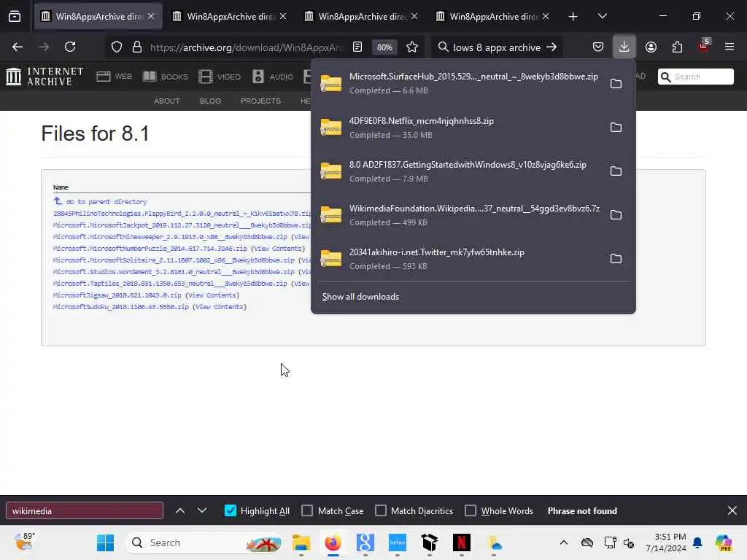Open File Explorer from taskbar
The width and height of the screenshot is (747, 560).
point(301,542)
